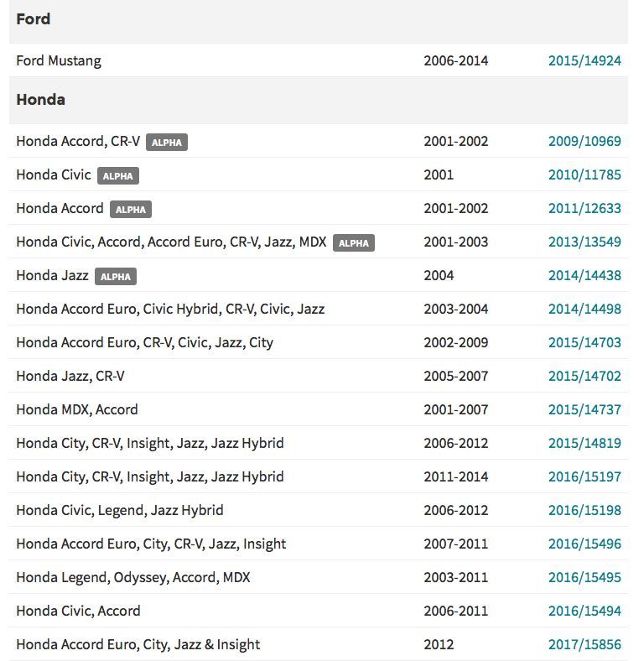Select the Honda section heading
The width and height of the screenshot is (644, 661).
pos(40,100)
